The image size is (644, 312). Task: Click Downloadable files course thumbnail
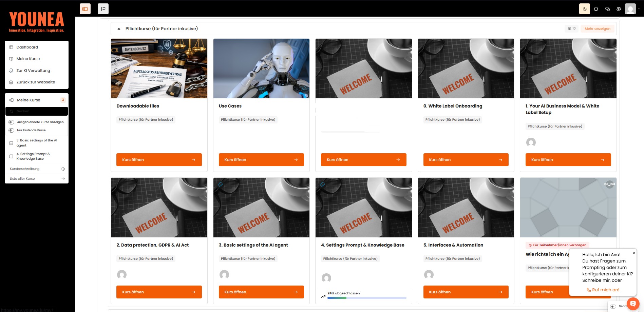tap(159, 69)
